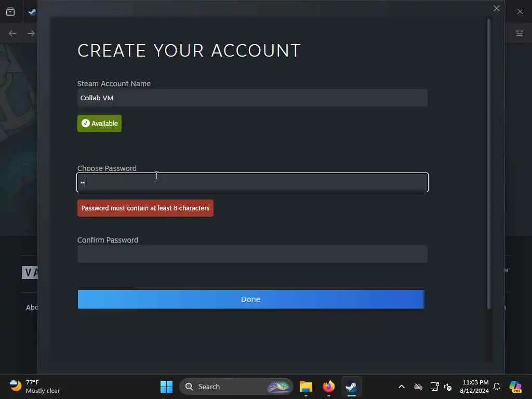Viewport: 532px width, 399px height.
Task: Open the notification bell
Action: [497, 387]
